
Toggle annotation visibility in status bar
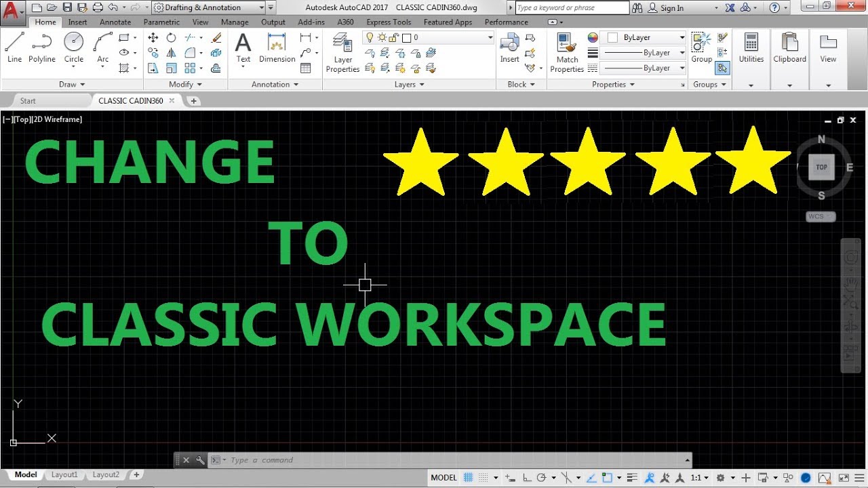(649, 477)
